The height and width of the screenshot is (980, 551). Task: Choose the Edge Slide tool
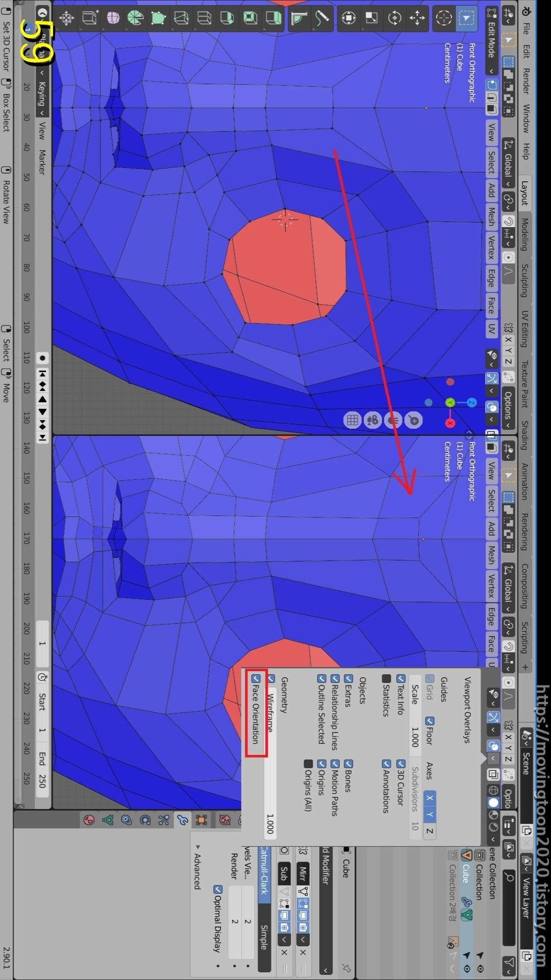click(90, 18)
